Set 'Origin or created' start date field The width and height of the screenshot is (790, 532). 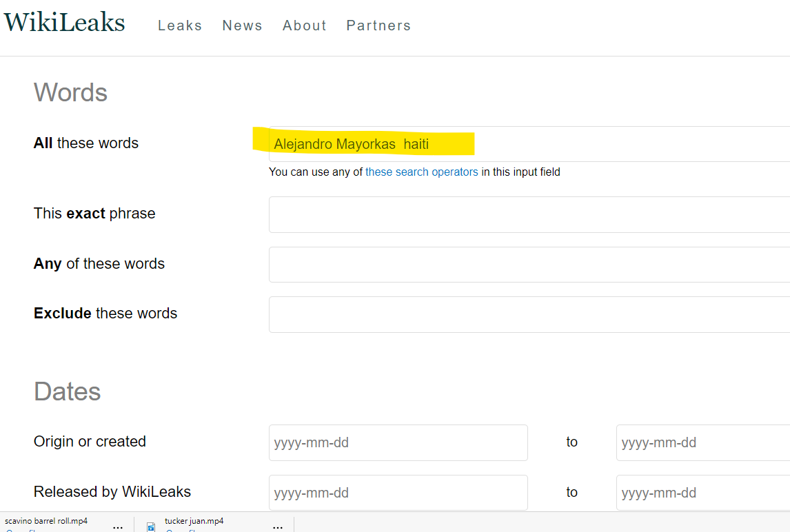398,443
